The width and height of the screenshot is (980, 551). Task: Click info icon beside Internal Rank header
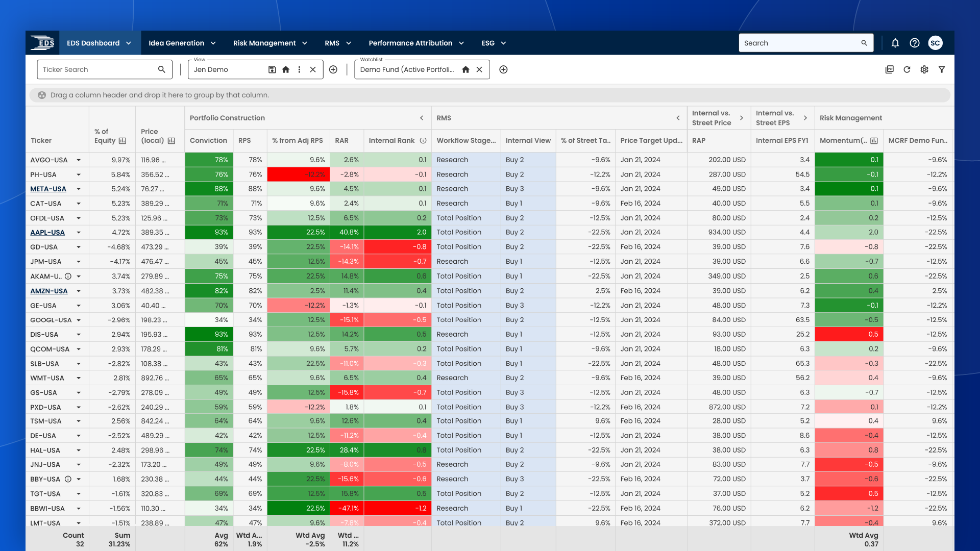coord(423,141)
